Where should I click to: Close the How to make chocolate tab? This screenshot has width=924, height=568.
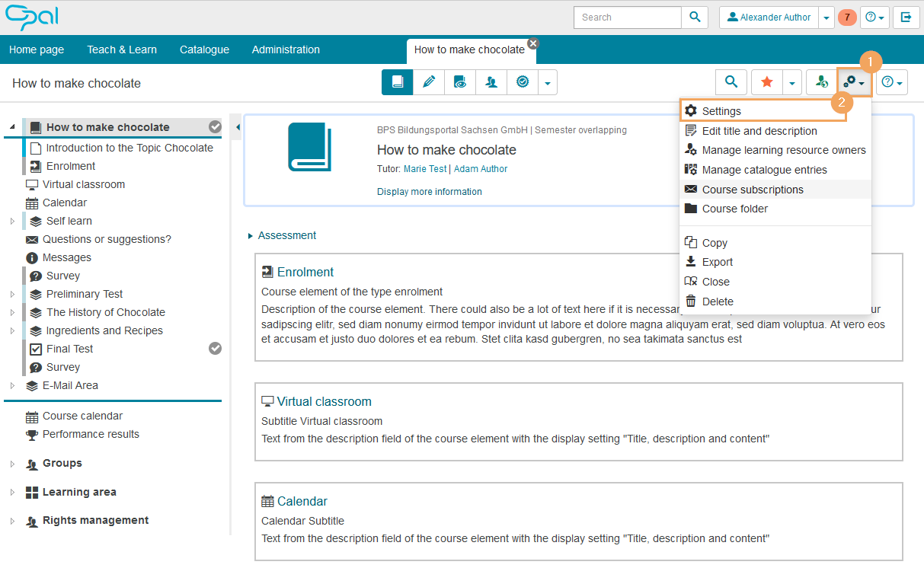(x=533, y=43)
